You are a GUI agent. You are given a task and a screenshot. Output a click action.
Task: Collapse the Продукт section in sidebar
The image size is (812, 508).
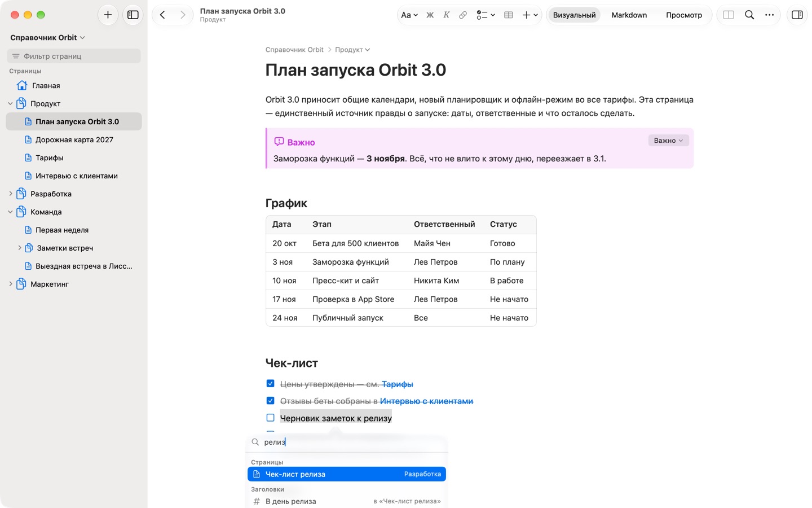[10, 104]
